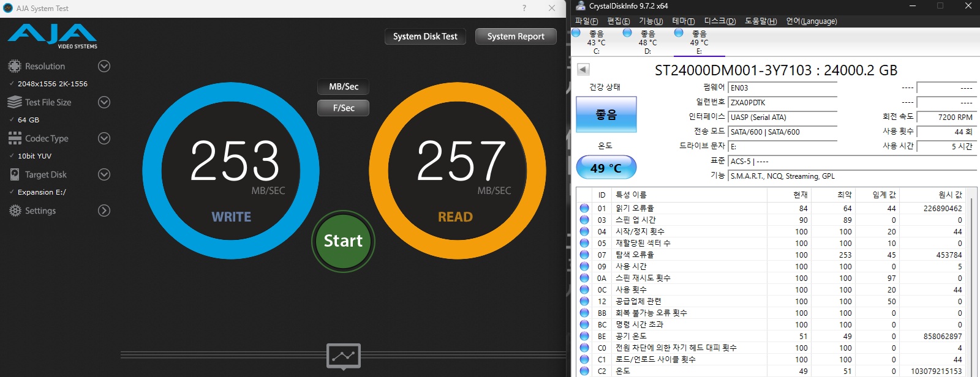
Task: Select the 스핀 업 시간 attribute row
Action: tap(772, 220)
